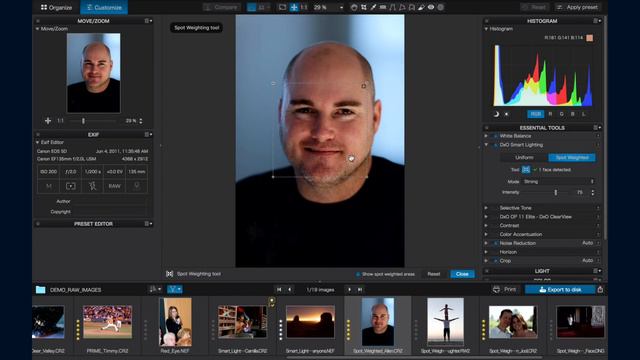The image size is (640, 360).
Task: Select the dust/repair brush tool
Action: point(421,7)
